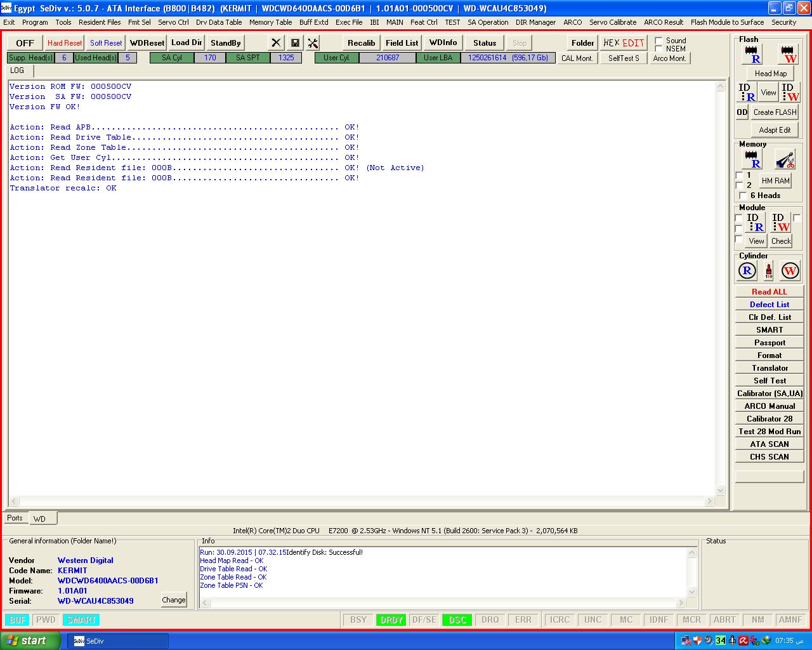812x650 pixels.
Task: Click the ATA SCAN button
Action: (769, 444)
